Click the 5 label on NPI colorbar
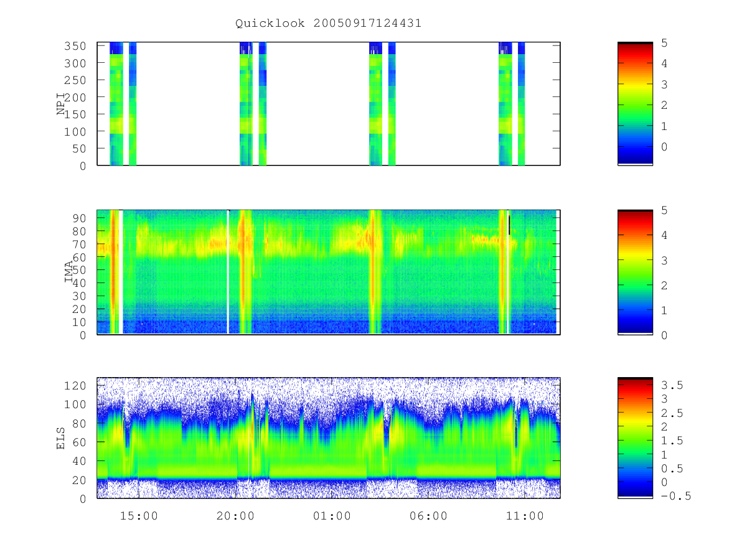747x560 pixels. pyautogui.click(x=665, y=42)
